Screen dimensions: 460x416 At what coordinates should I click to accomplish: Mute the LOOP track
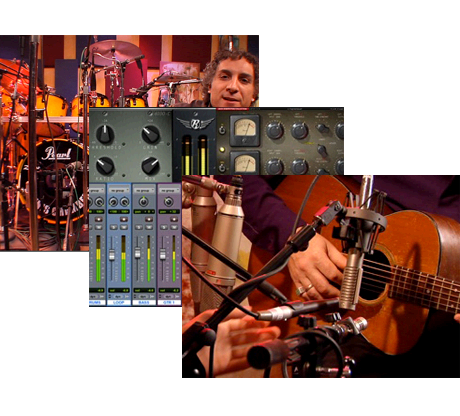tap(124, 227)
